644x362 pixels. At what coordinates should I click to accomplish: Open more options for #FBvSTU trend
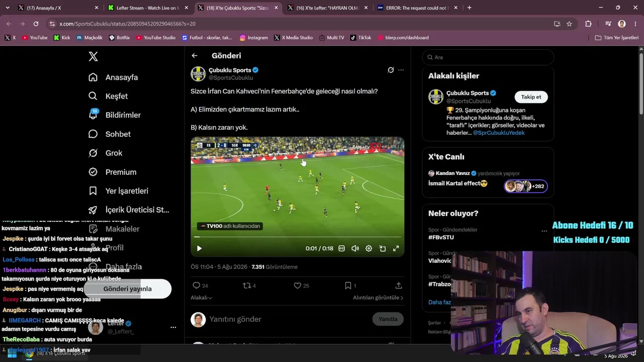coord(544,231)
